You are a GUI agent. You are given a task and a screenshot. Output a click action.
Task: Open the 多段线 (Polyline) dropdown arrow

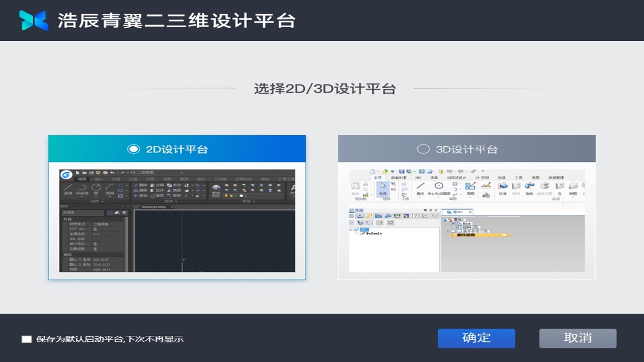pyautogui.click(x=82, y=197)
